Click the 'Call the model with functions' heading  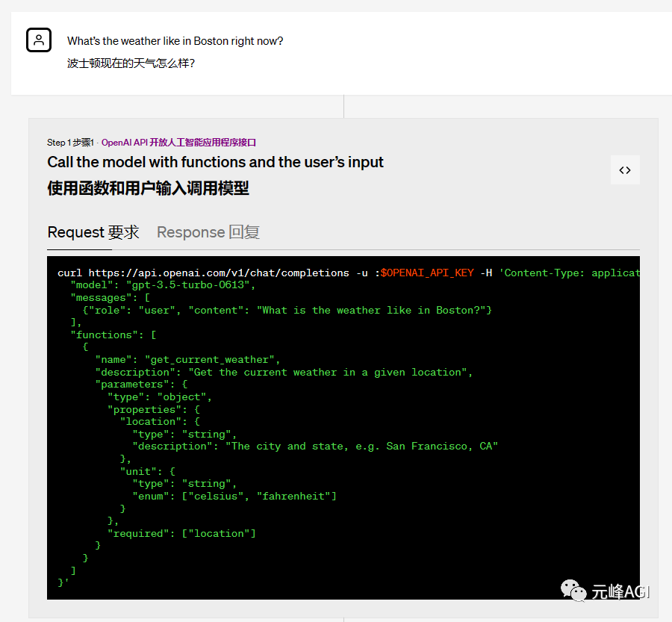[215, 162]
